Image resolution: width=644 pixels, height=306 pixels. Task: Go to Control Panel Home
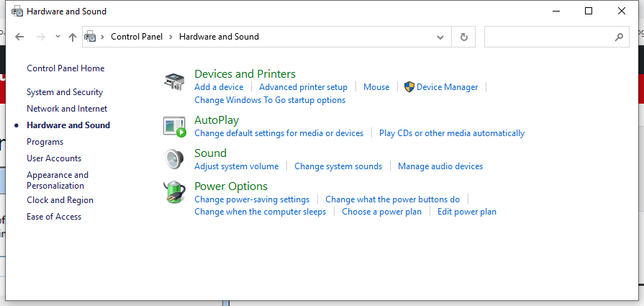point(65,68)
